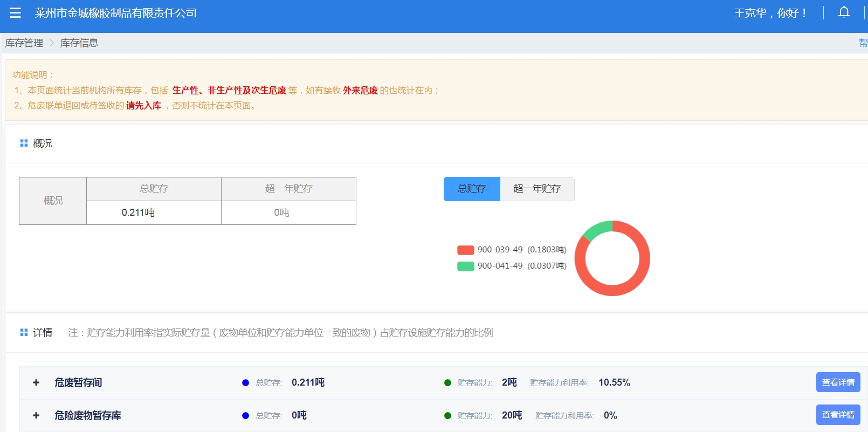The height and width of the screenshot is (432, 868).
Task: Click blue dot beside 危险废物暂存库 总贮存
Action: (245, 416)
